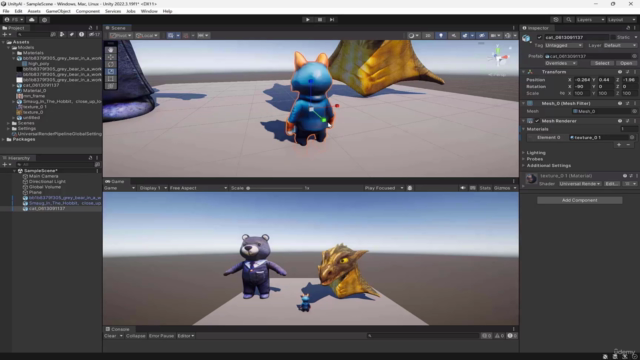
Task: Click the prefab Select button
Action: (602, 63)
